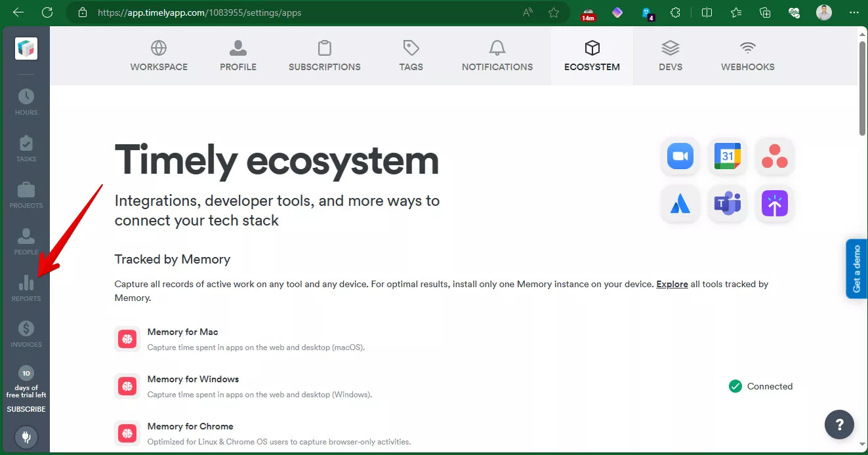
Task: Open the Devs tab
Action: (671, 56)
